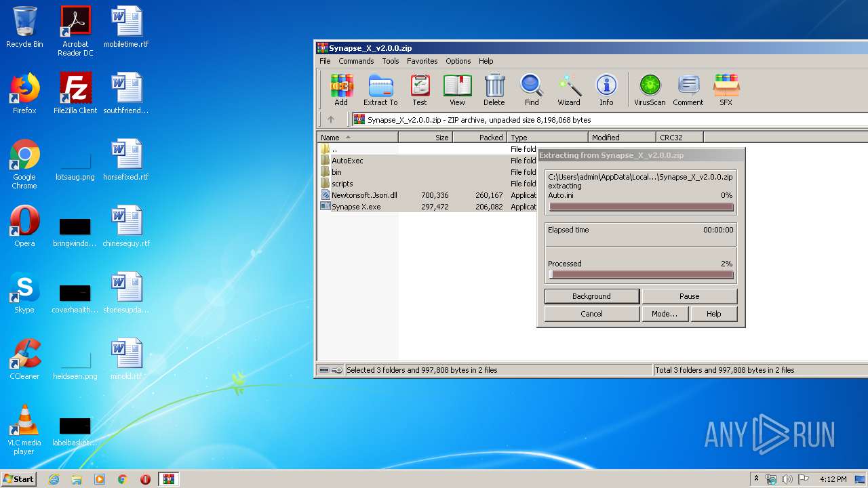
Task: Show hidden tray icons arrow
Action: point(756,479)
